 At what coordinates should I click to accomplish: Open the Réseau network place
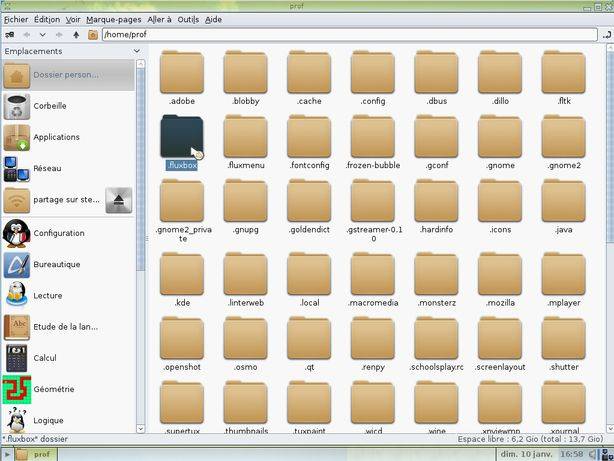[16, 169]
